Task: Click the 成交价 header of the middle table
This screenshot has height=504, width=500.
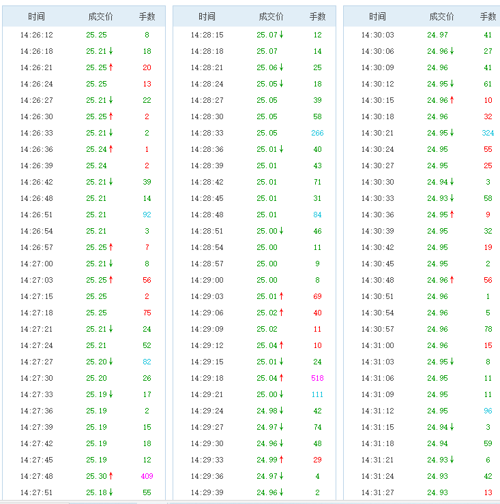Action: (271, 16)
